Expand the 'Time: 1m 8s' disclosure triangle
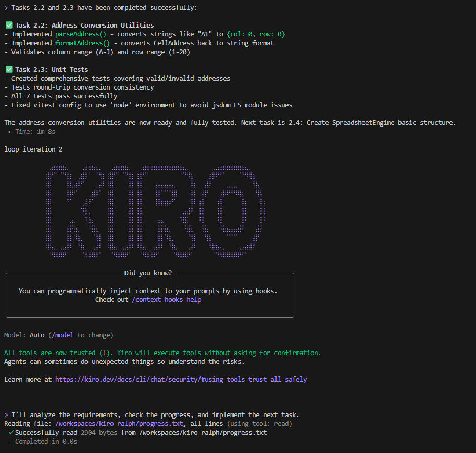Image resolution: width=476 pixels, height=453 pixels. coord(10,132)
